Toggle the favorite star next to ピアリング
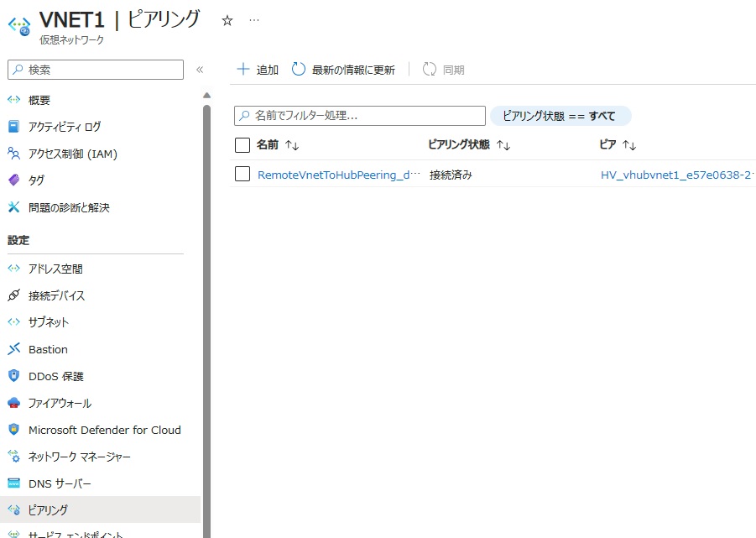The image size is (756, 538). click(x=227, y=19)
